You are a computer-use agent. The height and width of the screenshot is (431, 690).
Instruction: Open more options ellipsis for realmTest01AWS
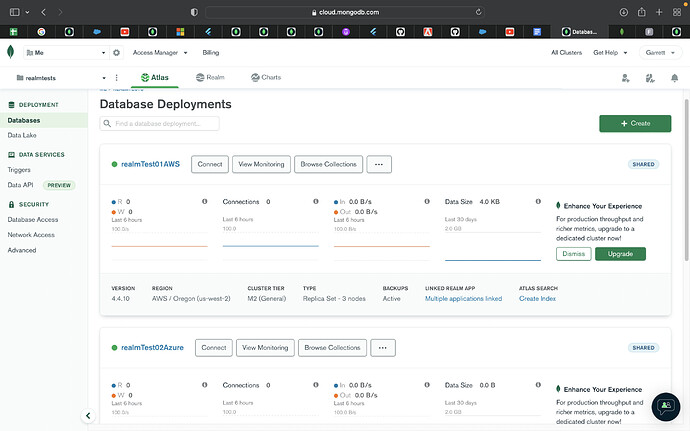coord(379,164)
